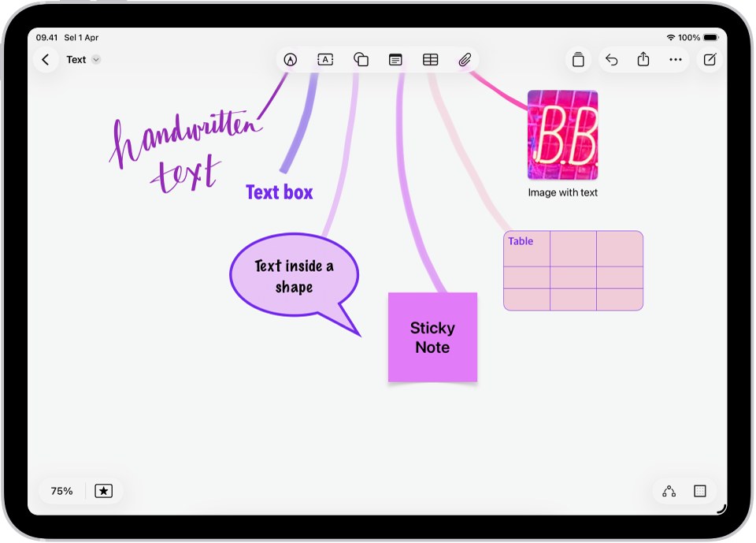This screenshot has width=756, height=543.
Task: Select the purple Sticky Note
Action: [x=432, y=337]
